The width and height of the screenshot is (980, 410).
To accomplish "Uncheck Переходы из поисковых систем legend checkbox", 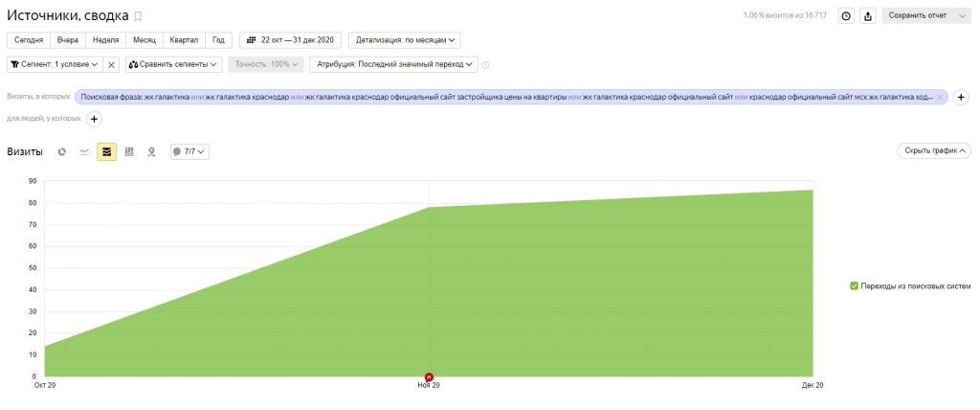I will 854,285.
